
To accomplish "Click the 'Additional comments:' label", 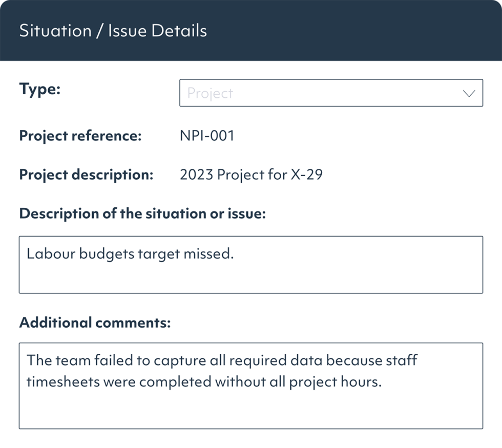I will [x=95, y=323].
